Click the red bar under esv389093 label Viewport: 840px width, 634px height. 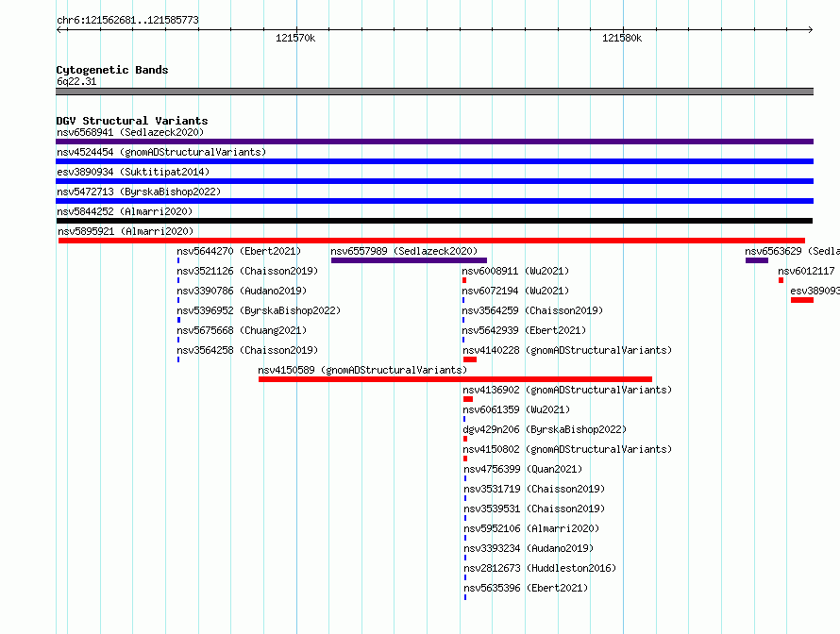[x=802, y=300]
